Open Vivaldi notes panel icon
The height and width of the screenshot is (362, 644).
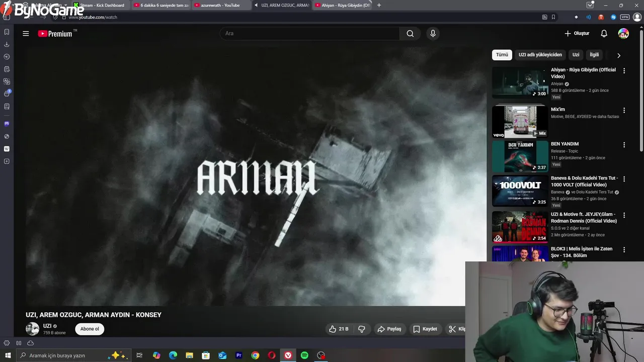coord(7,69)
